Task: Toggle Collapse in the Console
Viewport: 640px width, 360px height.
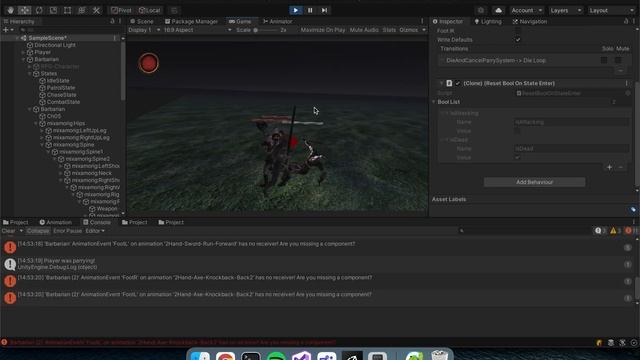Action: [x=38, y=231]
